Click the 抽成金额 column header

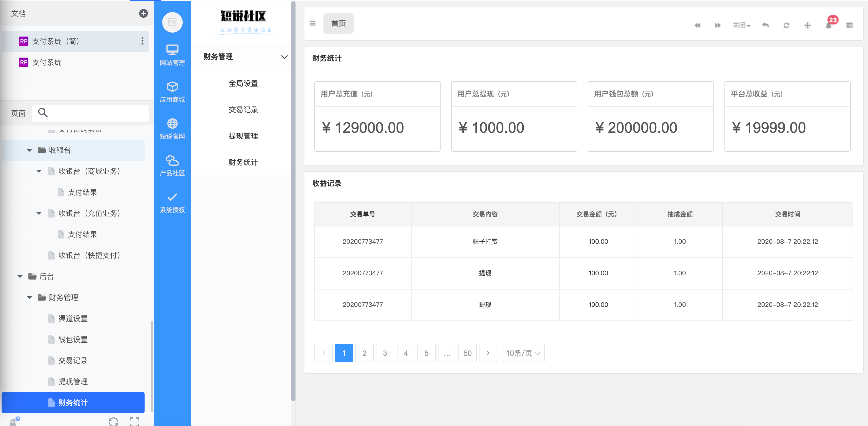pos(680,214)
